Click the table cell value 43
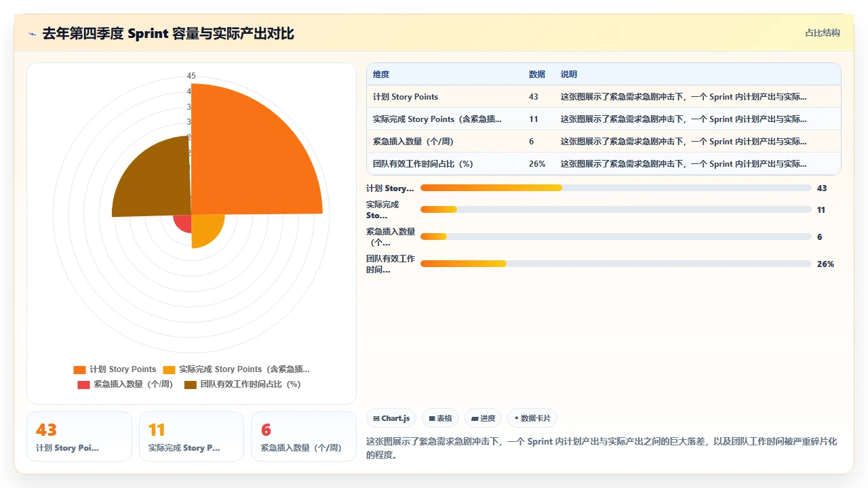The height and width of the screenshot is (488, 868). [x=534, y=97]
